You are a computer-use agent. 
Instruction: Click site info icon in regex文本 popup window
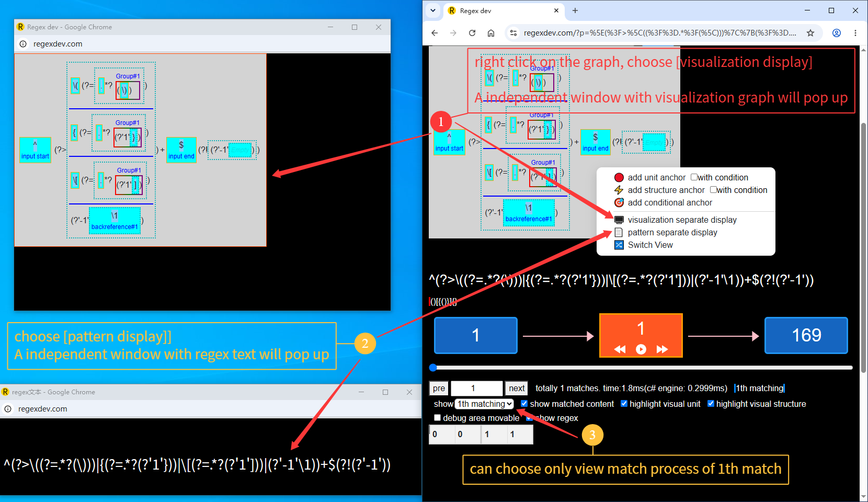tap(8, 409)
